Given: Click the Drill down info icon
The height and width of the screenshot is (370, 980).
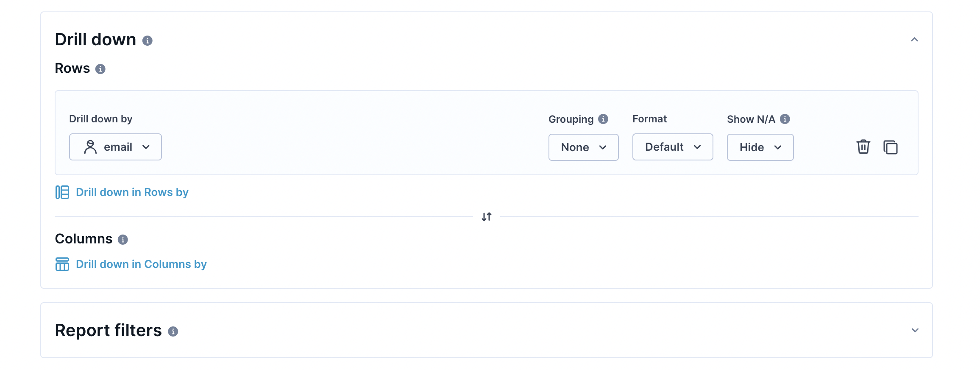Looking at the screenshot, I should click(147, 41).
